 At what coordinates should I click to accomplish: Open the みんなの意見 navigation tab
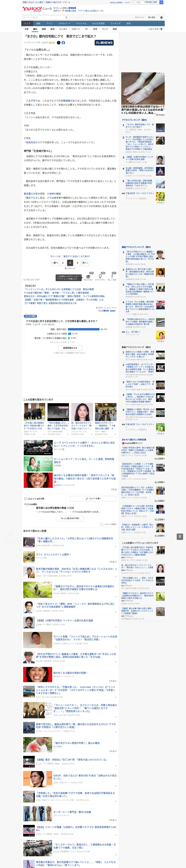(99, 24)
